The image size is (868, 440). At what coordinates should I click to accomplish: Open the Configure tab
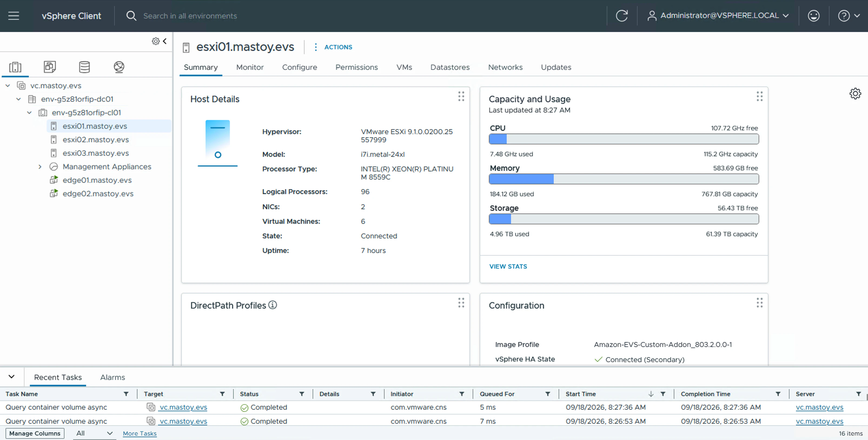click(x=300, y=67)
